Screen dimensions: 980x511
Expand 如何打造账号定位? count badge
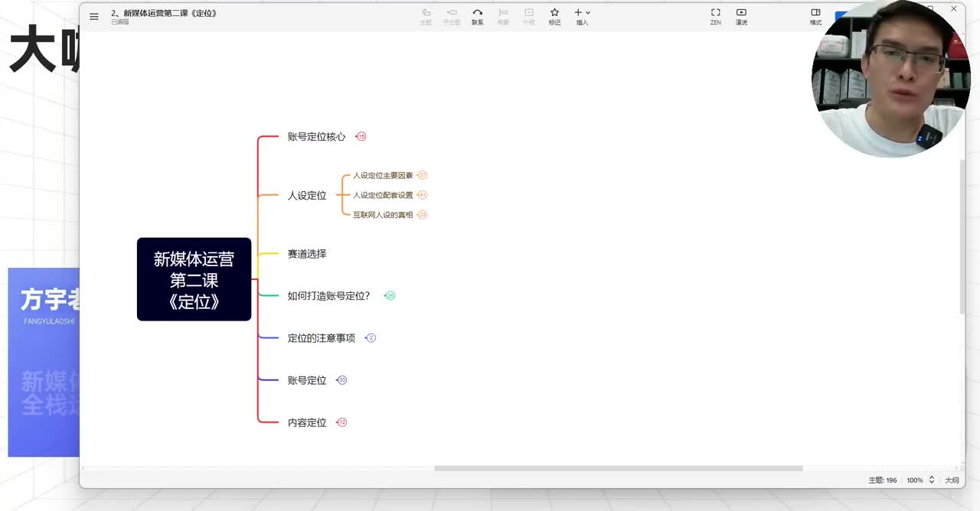tap(390, 295)
